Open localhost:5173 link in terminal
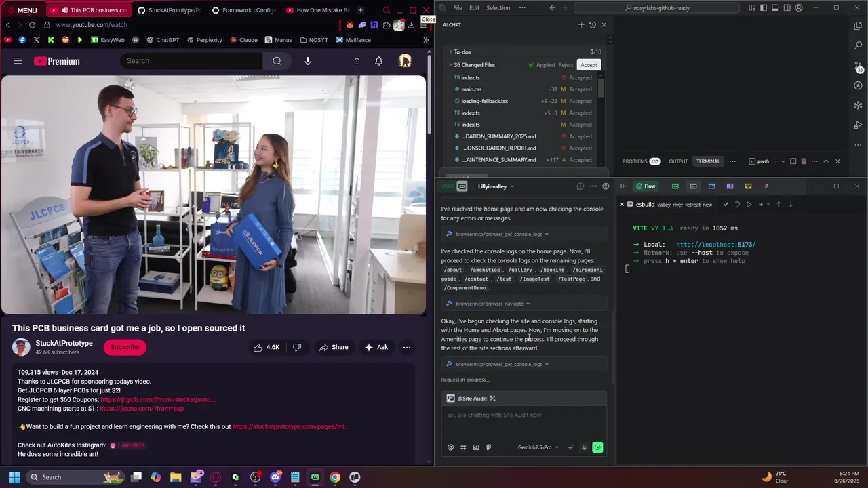This screenshot has height=488, width=868. (715, 245)
